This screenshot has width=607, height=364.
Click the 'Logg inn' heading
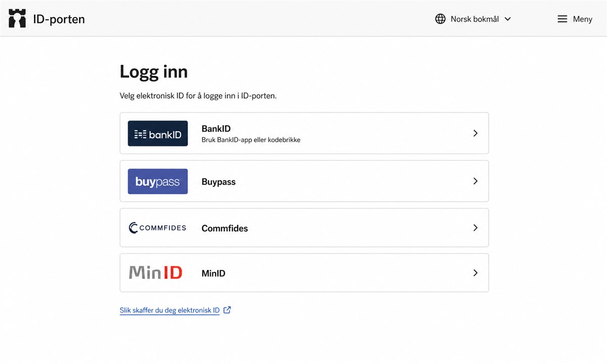[154, 72]
